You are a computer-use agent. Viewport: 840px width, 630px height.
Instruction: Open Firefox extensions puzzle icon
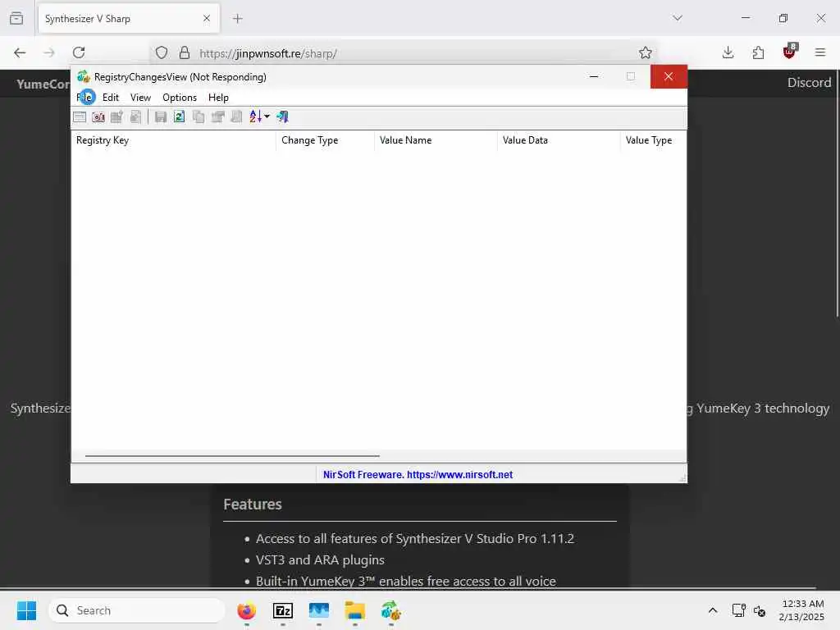tap(758, 52)
